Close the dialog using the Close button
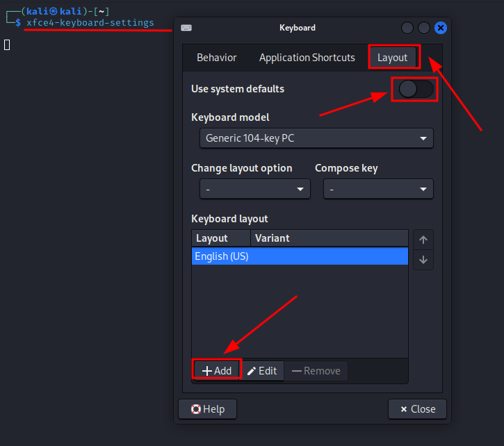Screen dimensions: 504x446 coord(417,409)
